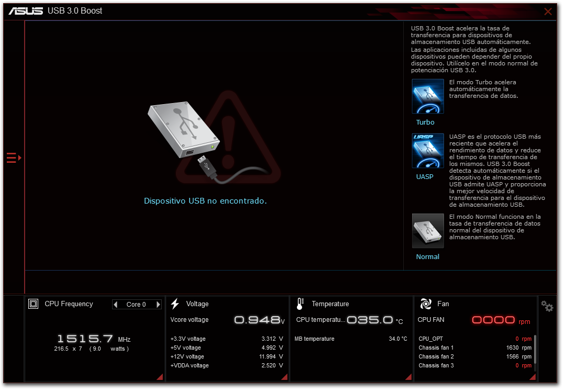Click the Voltage heading
Image resolution: width=565 pixels, height=392 pixels.
point(197,304)
